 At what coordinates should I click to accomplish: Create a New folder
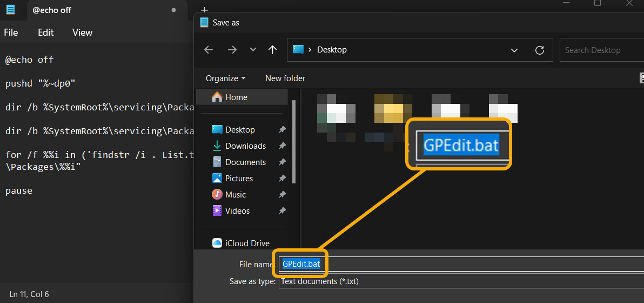(285, 78)
